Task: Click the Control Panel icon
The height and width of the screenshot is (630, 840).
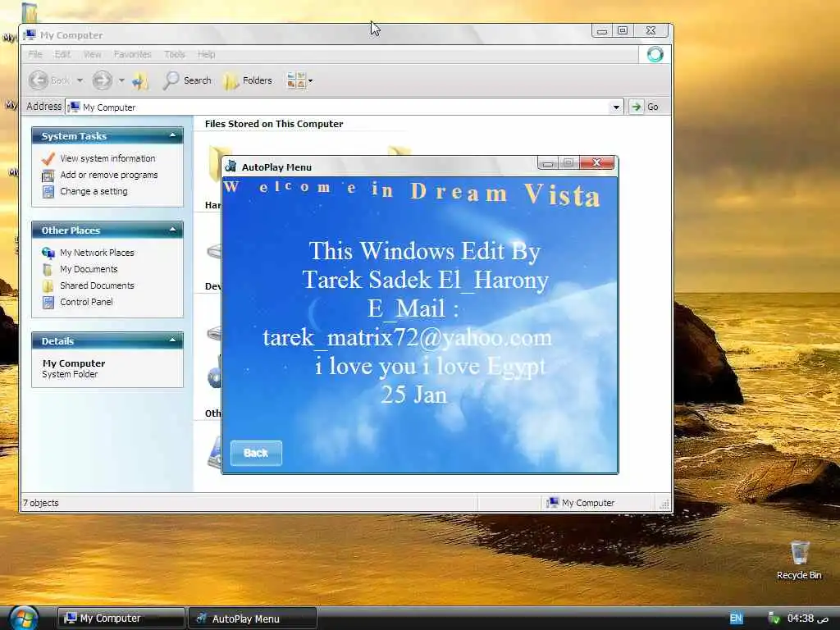Action: coord(48,303)
